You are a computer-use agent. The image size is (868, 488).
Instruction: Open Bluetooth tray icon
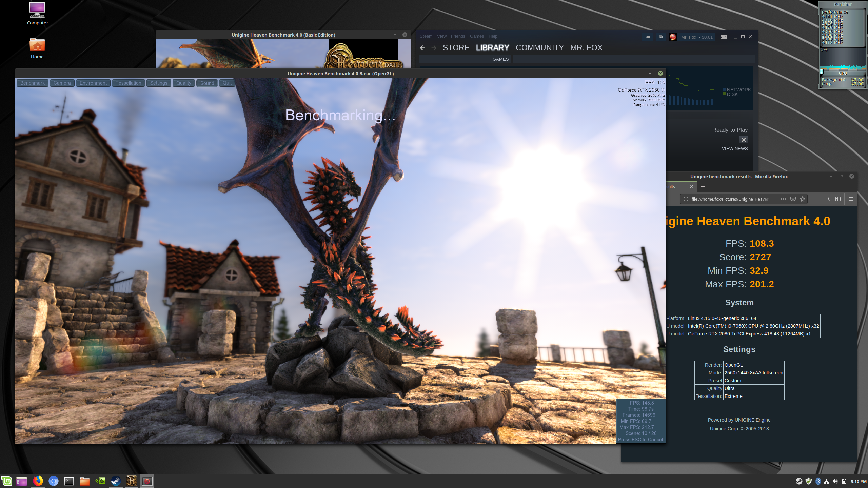[x=818, y=481]
